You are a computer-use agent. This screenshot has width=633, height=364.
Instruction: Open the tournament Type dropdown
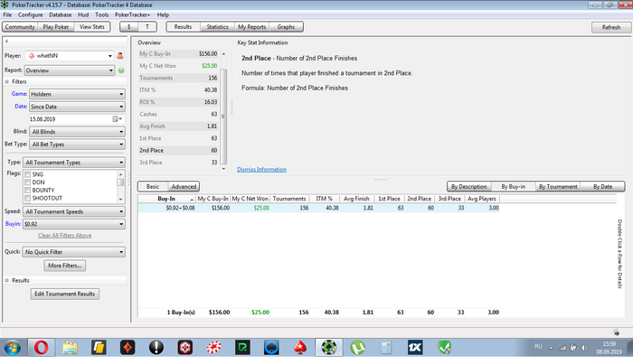tap(74, 163)
